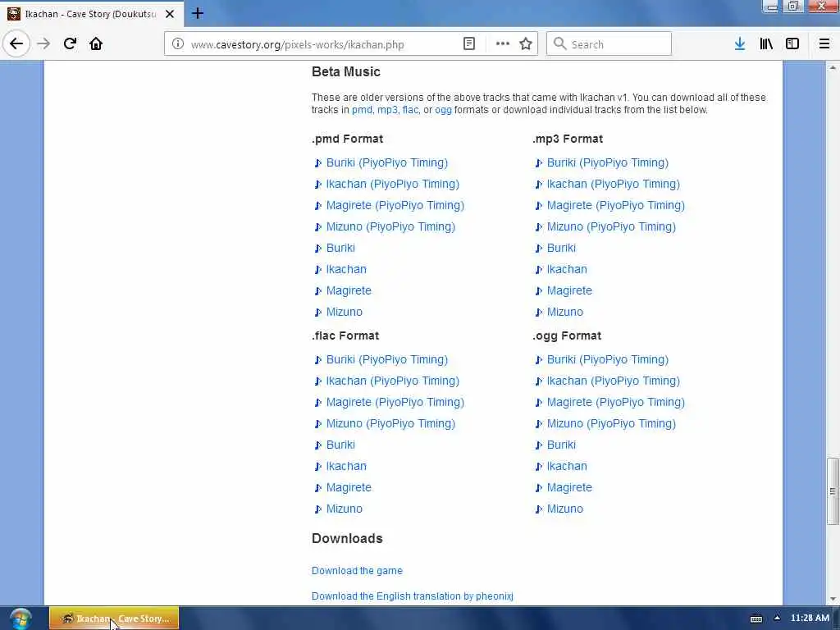Screen dimensions: 840x630
Task: Download all beta tracks in flac
Action: 410,110
